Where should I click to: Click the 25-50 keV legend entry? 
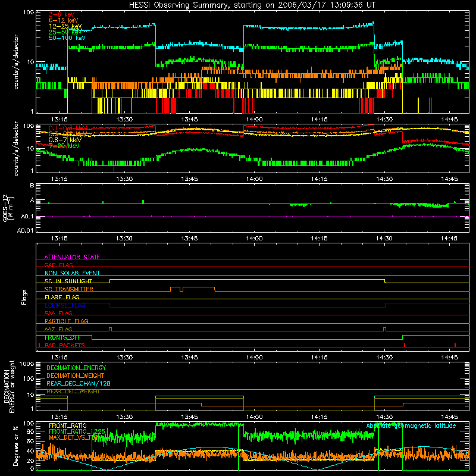(65, 32)
